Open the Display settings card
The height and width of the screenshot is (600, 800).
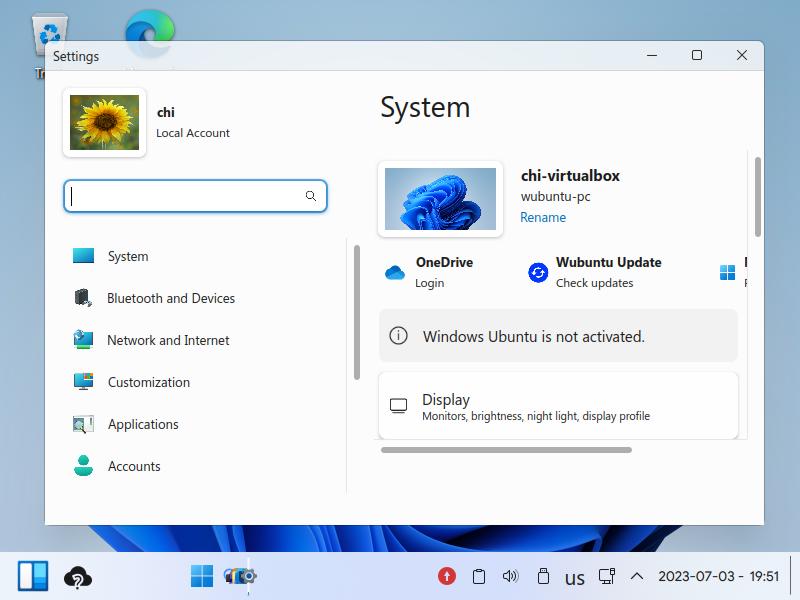pyautogui.click(x=558, y=406)
